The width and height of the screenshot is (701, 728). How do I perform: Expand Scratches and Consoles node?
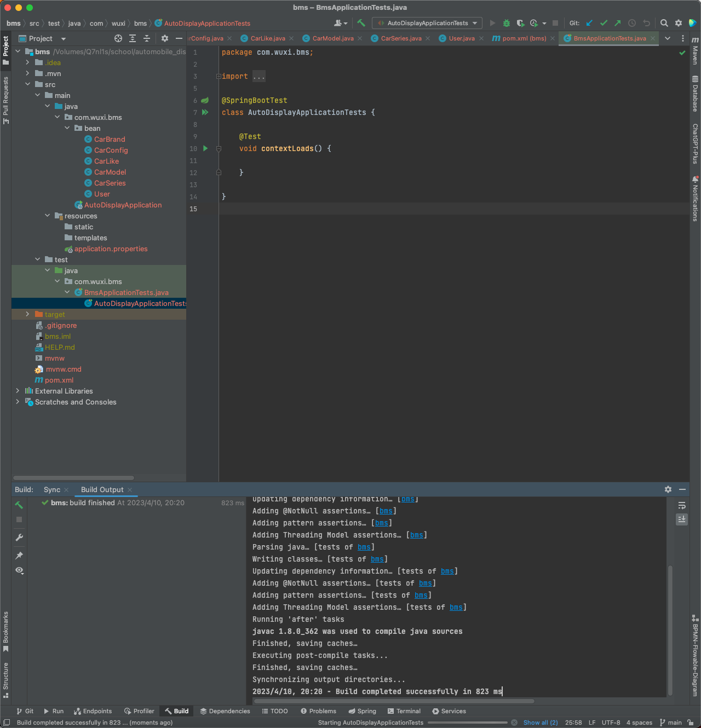[x=18, y=402]
